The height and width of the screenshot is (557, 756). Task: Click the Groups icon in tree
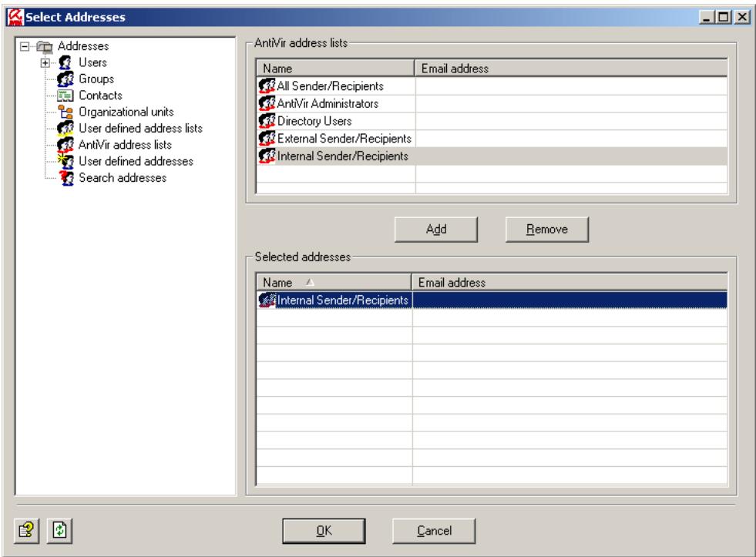point(65,79)
